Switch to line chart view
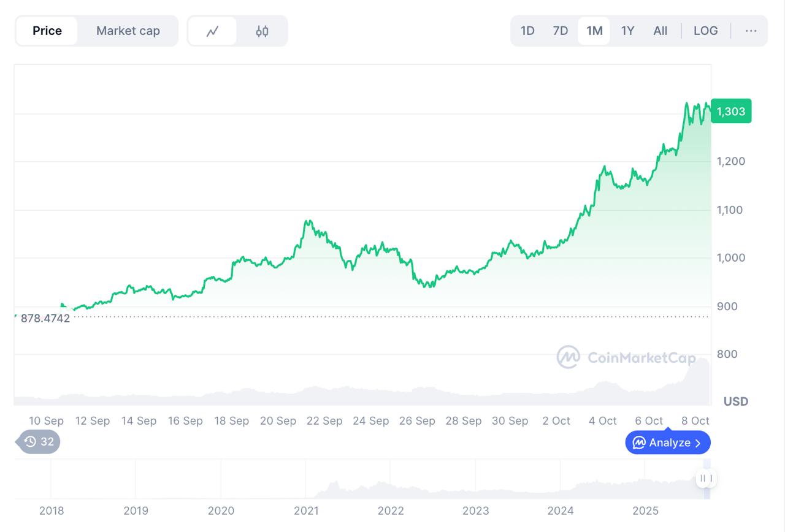 pos(212,31)
